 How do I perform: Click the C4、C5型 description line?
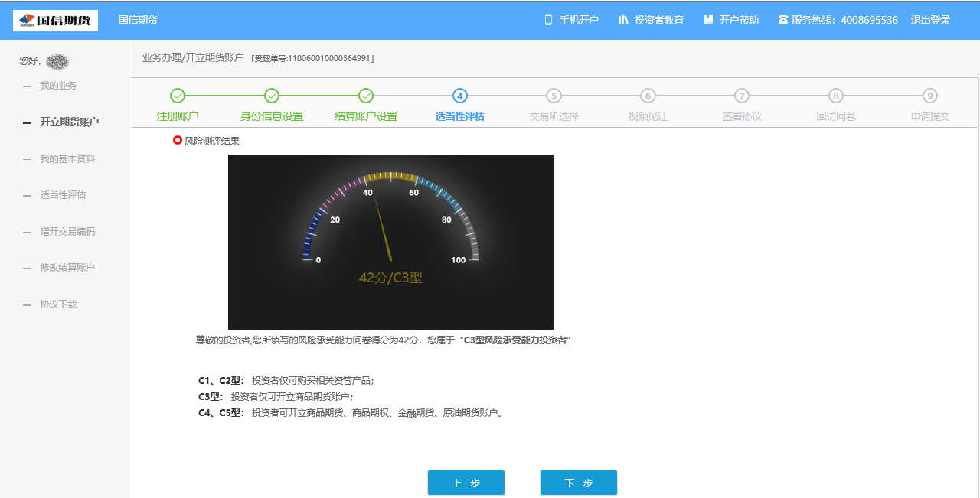[x=351, y=413]
